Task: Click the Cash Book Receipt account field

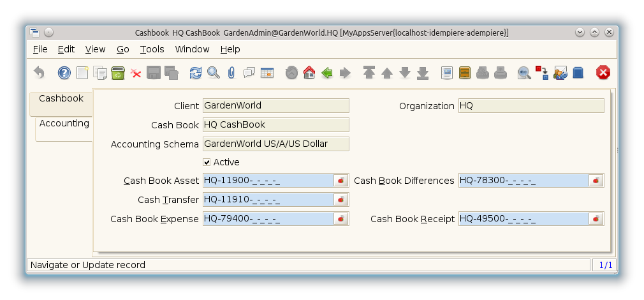Action: [x=523, y=219]
